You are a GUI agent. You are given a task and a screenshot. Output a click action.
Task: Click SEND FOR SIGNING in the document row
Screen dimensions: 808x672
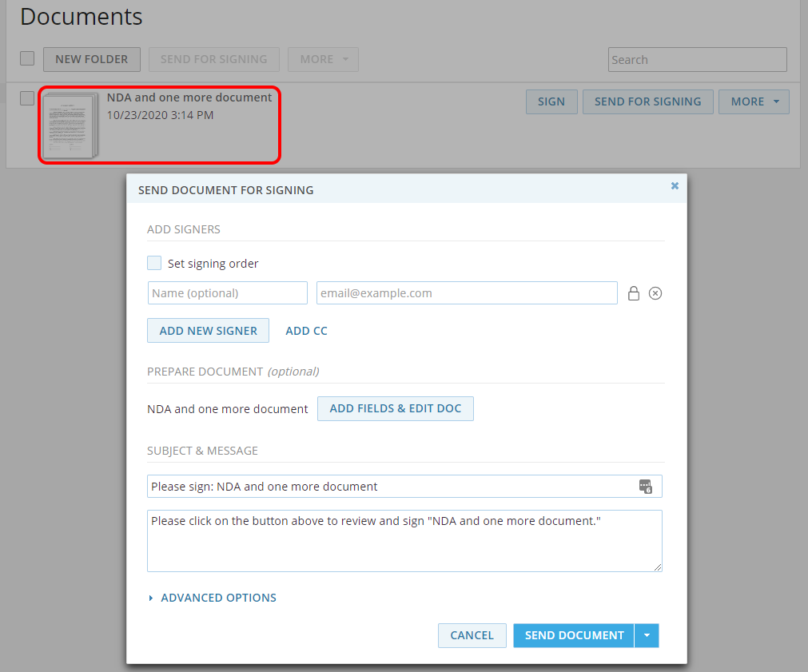point(647,101)
